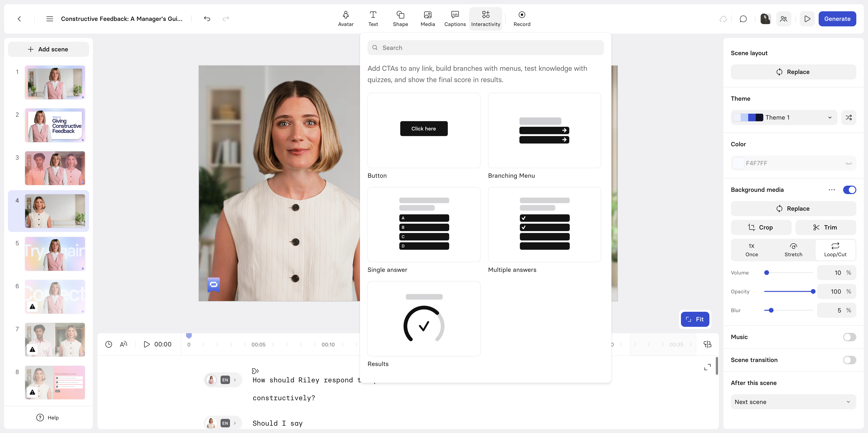Choose the Branching Menu option
This screenshot has width=868, height=433.
(544, 131)
